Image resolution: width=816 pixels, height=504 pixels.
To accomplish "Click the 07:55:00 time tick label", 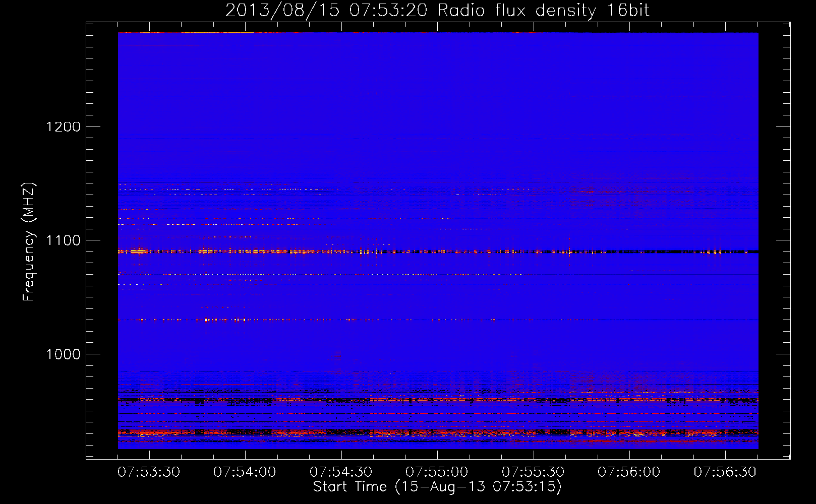I will [437, 472].
